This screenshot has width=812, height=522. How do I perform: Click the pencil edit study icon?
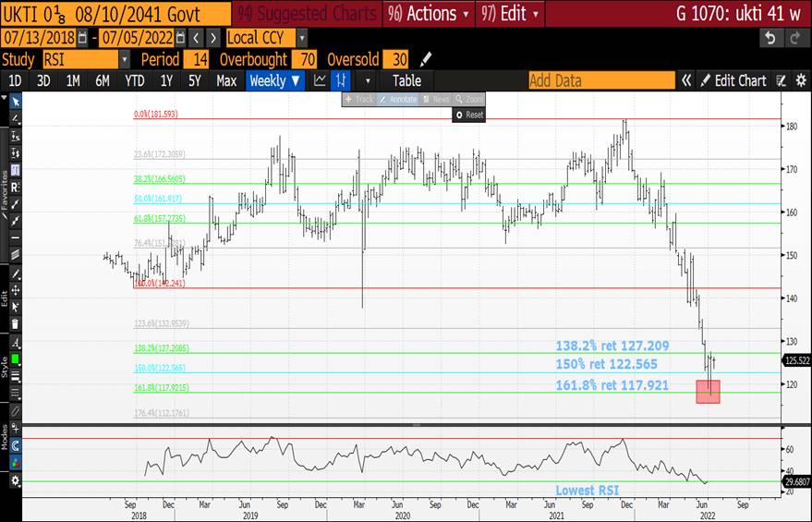[425, 59]
